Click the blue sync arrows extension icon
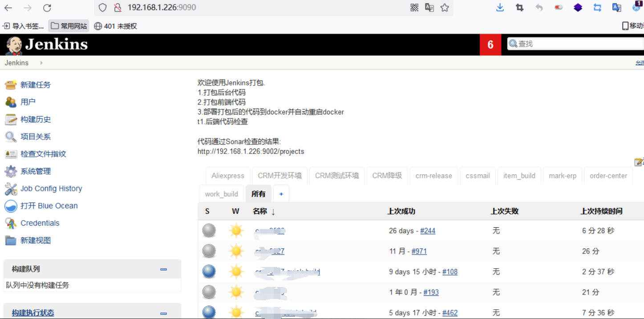This screenshot has width=644, height=319. point(597,8)
